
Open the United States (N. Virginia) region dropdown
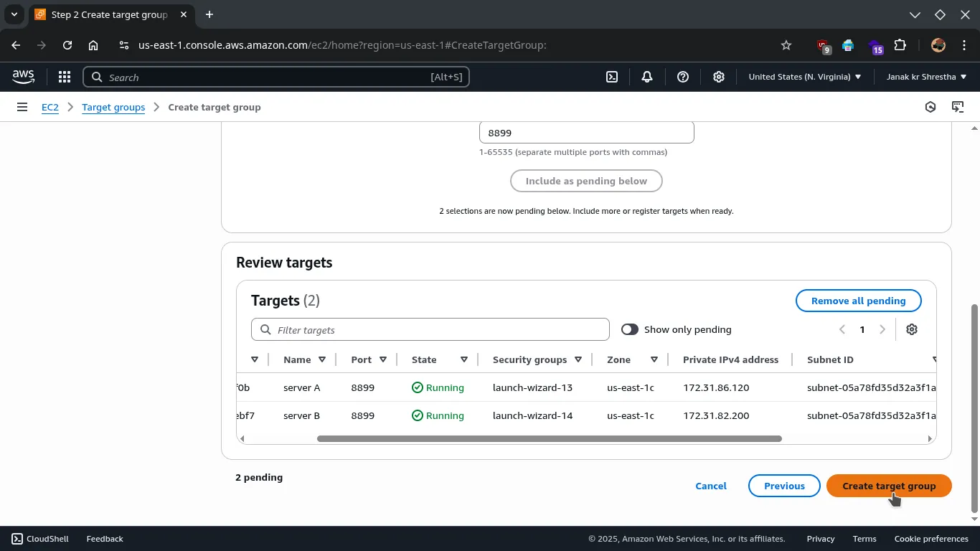coord(804,77)
